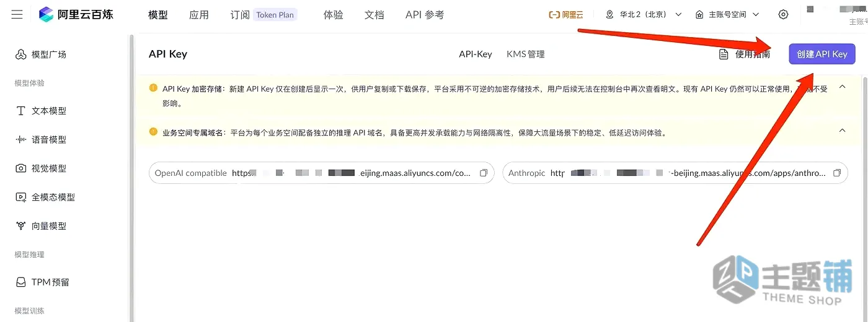Collapse the API Key 加密存储 notice
Viewport: 868px width, 322px height.
(842, 87)
